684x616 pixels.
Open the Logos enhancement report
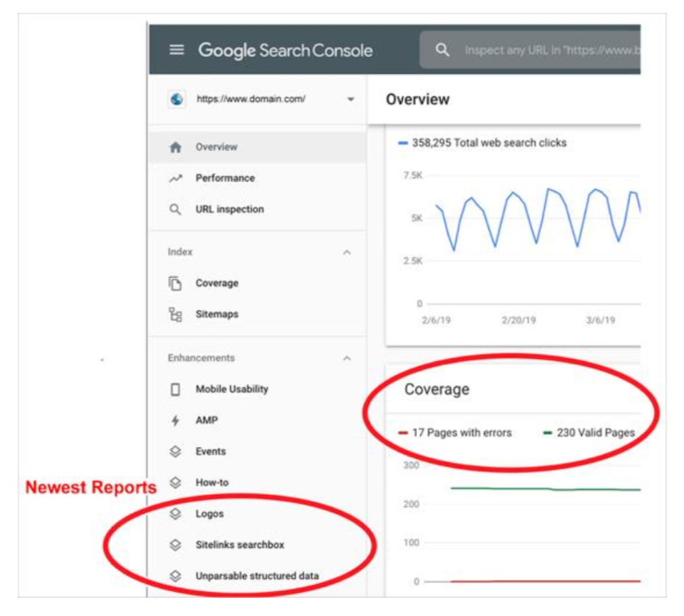tap(258, 514)
